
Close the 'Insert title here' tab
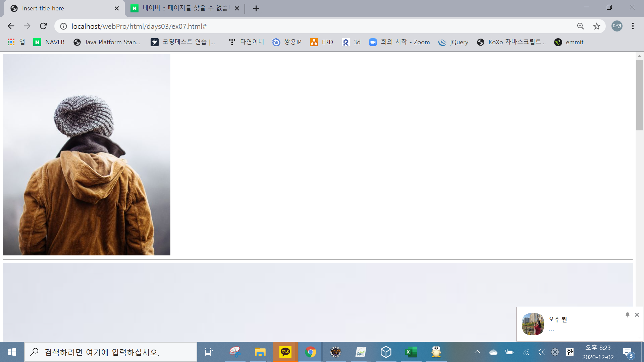[117, 8]
